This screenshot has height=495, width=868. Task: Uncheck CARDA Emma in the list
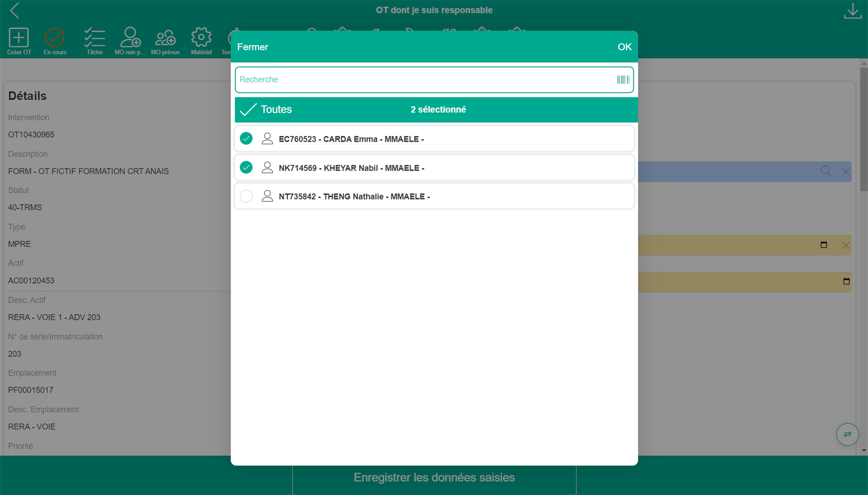pyautogui.click(x=246, y=138)
